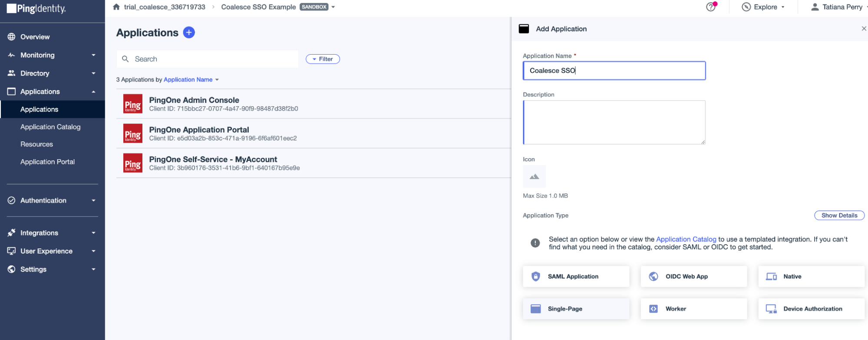This screenshot has width=868, height=340.
Task: Click the PingOne Admin Console logo
Action: (133, 104)
